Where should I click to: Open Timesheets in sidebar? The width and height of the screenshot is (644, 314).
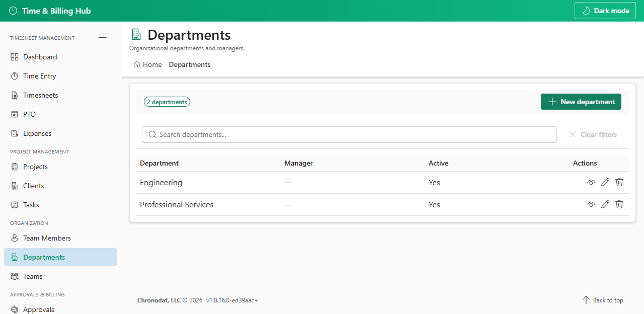coord(60,95)
